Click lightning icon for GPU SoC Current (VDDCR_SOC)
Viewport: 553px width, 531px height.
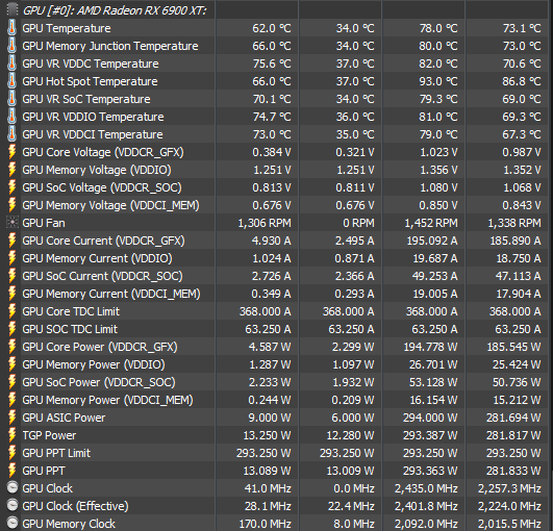[x=12, y=276]
